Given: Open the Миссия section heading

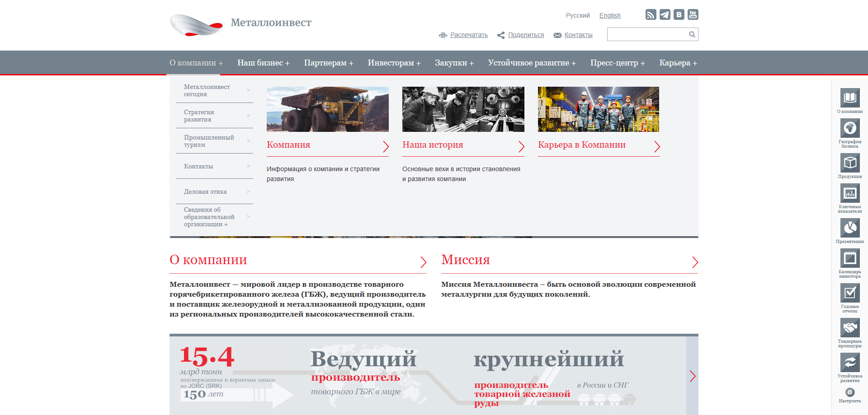Looking at the screenshot, I should click(466, 260).
